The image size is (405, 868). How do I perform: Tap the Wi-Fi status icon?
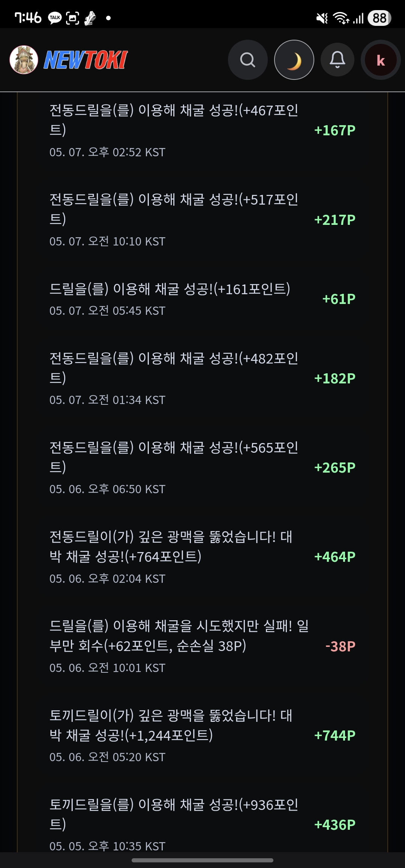pos(341,18)
